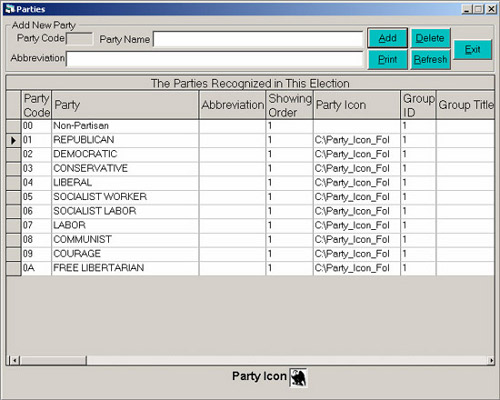Select the row header for SOCIALIST WORKER

point(13,197)
